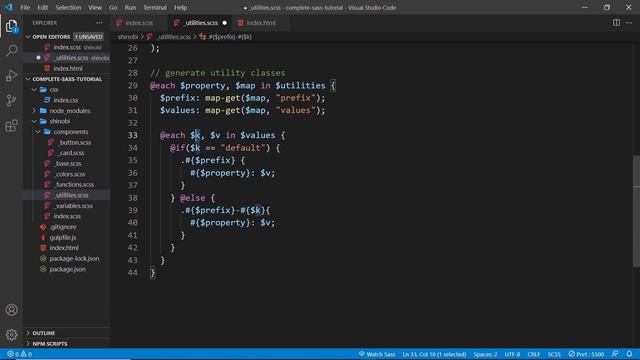Open the Terminal menu

155,7
